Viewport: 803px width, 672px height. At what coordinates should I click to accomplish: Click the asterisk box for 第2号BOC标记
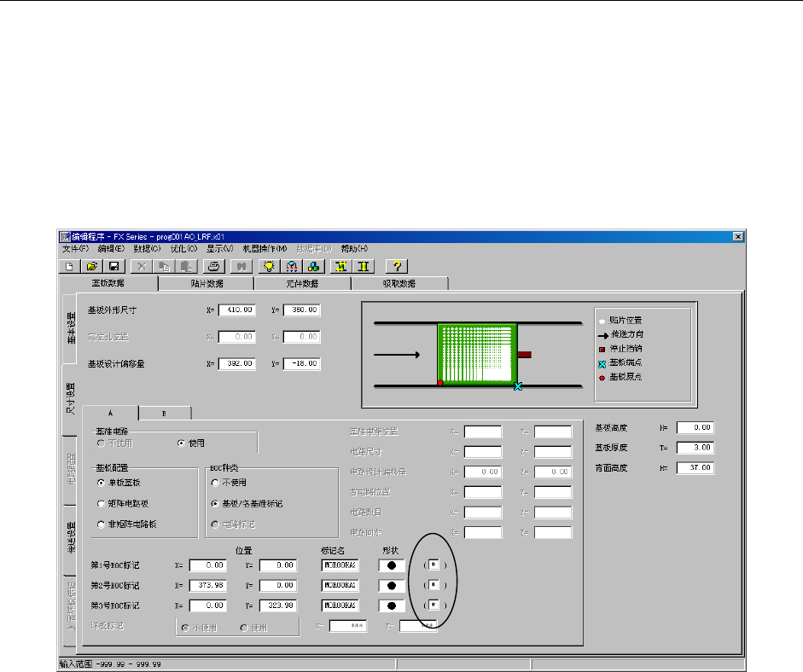(434, 585)
